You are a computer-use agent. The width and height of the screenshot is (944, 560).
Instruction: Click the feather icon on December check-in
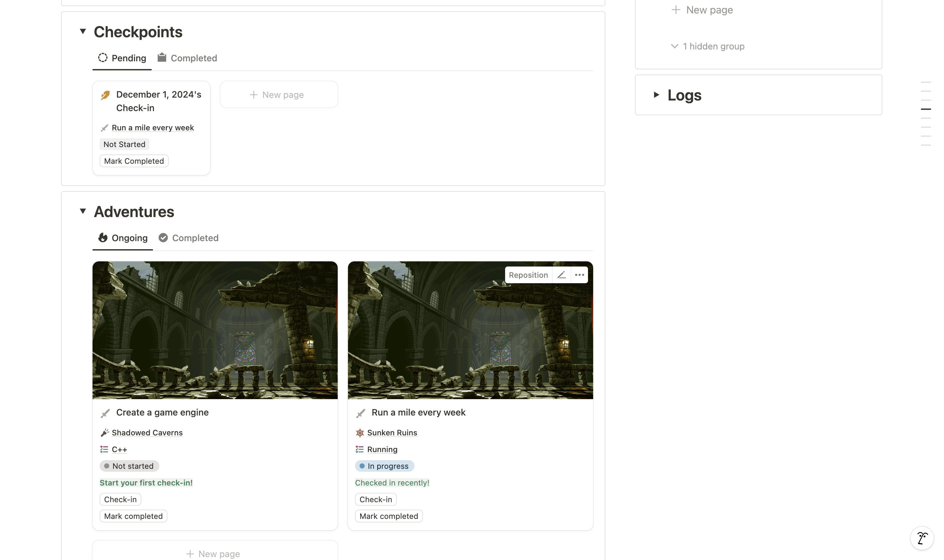coord(105,95)
